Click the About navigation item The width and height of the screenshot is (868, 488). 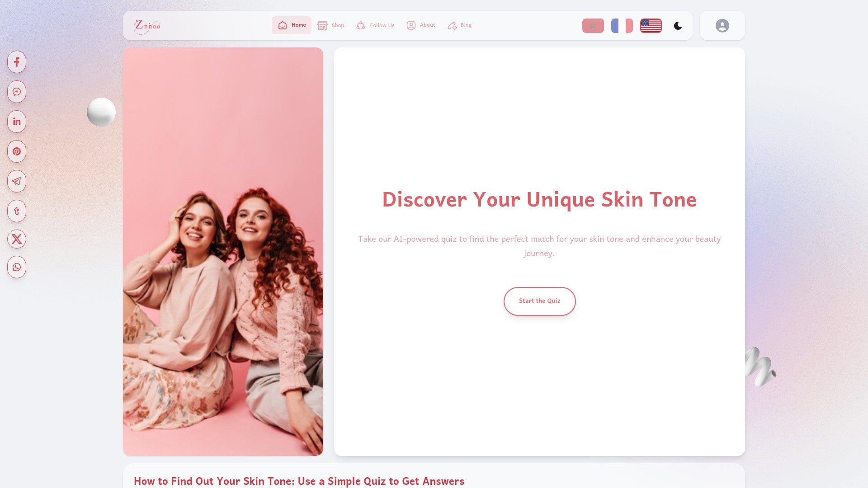420,25
